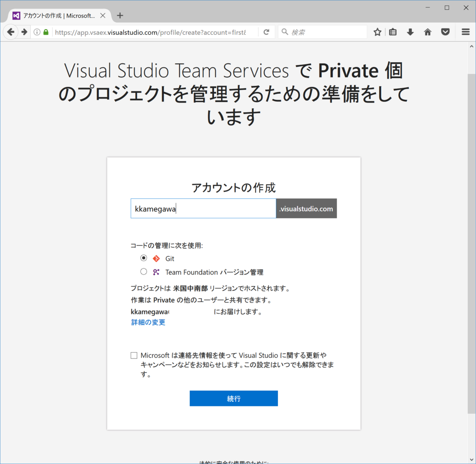Go to home page via house icon
The width and height of the screenshot is (476, 464).
(428, 32)
